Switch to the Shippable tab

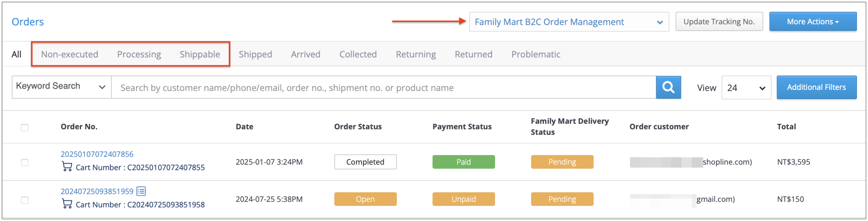200,54
